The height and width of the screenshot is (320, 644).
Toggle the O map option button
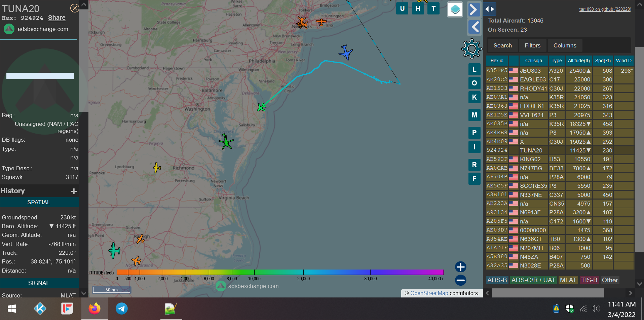(x=474, y=83)
